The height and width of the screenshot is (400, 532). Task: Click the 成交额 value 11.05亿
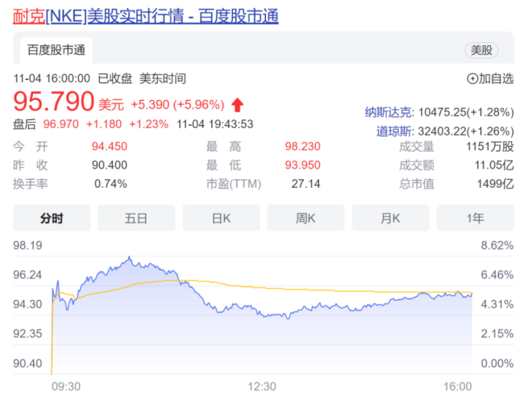tap(494, 165)
